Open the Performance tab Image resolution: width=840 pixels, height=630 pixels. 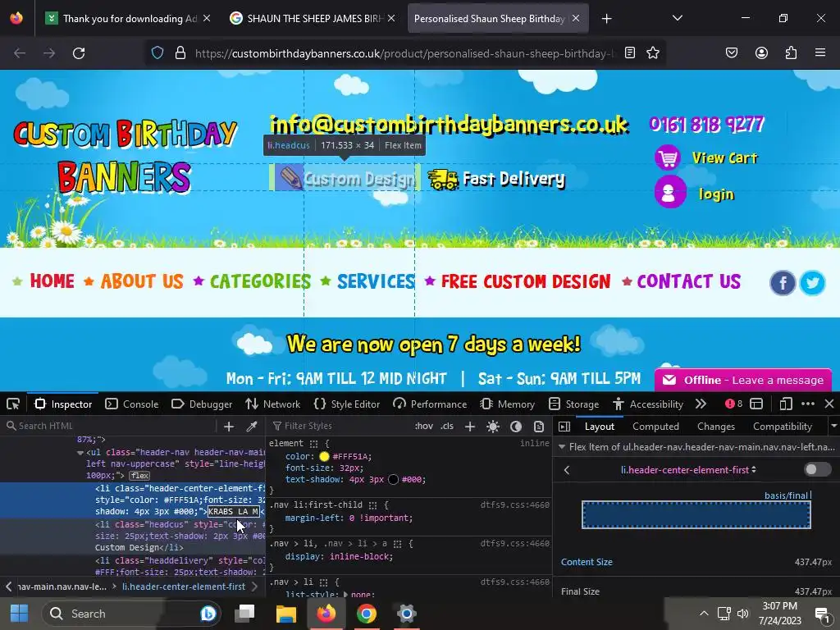pos(430,404)
